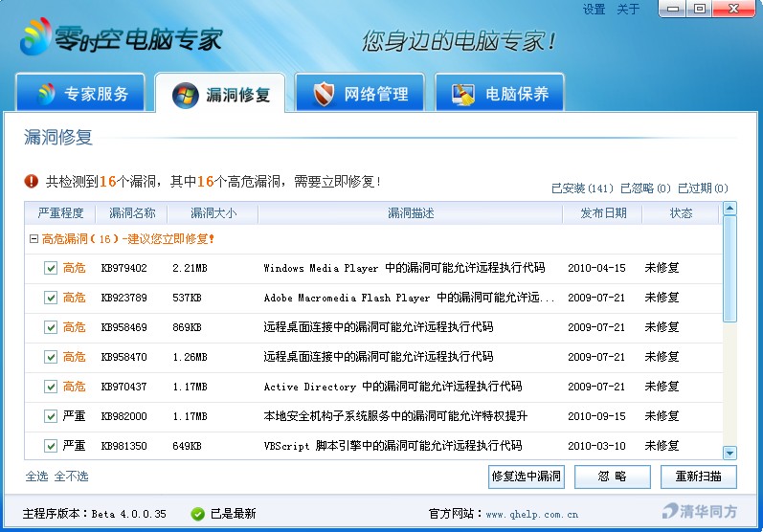Click the green checkmark 已是最新 icon
Image resolution: width=763 pixels, height=532 pixels.
197,514
